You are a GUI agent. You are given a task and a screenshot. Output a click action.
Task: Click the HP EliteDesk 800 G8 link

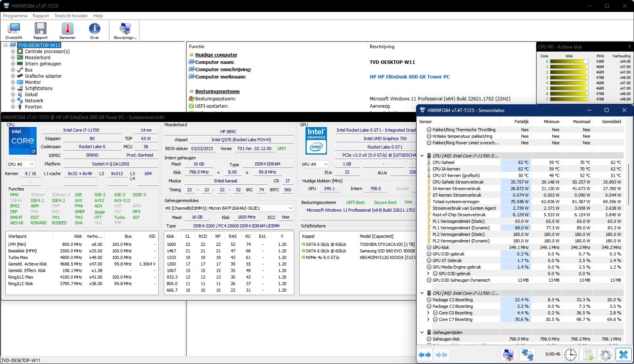[x=409, y=77]
